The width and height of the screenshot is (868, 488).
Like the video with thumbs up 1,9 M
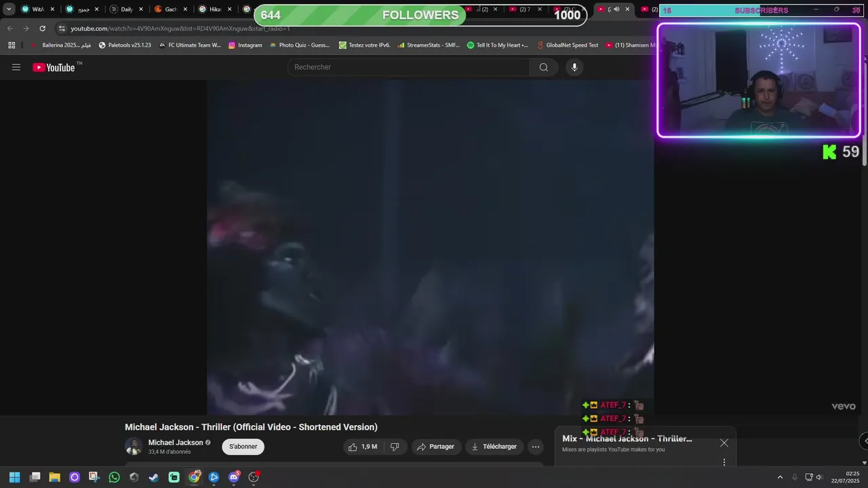(363, 447)
